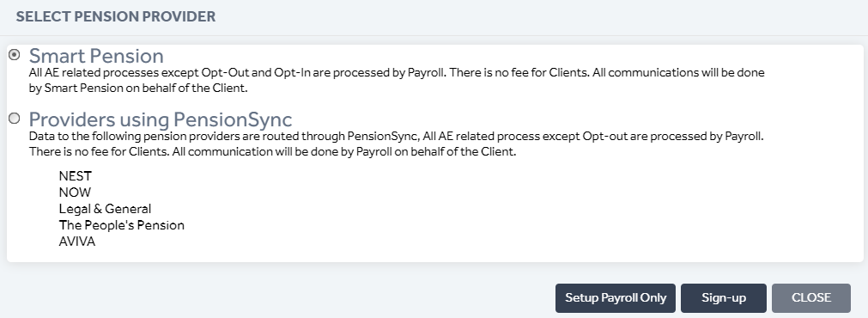Close the pension provider dialog
The image size is (868, 318).
coord(811,298)
